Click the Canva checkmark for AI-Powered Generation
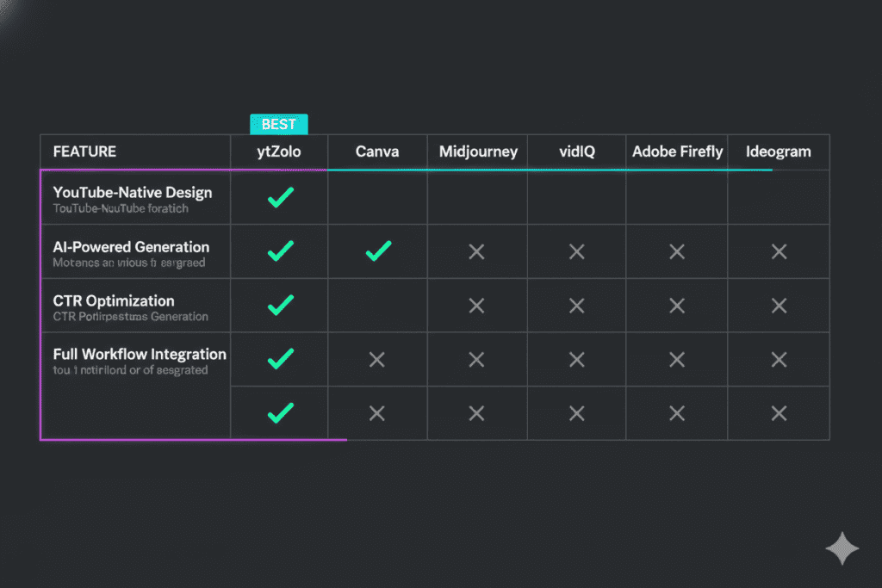This screenshot has width=882, height=588. (379, 251)
